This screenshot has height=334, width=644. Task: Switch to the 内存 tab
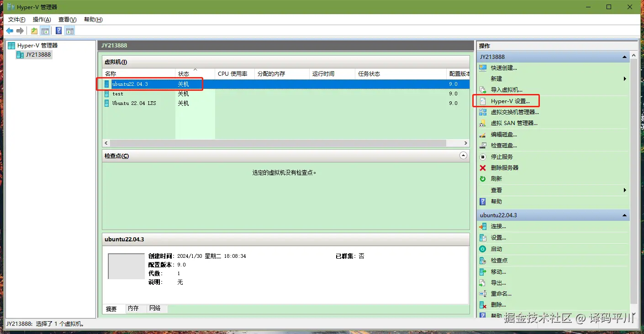[x=133, y=308]
